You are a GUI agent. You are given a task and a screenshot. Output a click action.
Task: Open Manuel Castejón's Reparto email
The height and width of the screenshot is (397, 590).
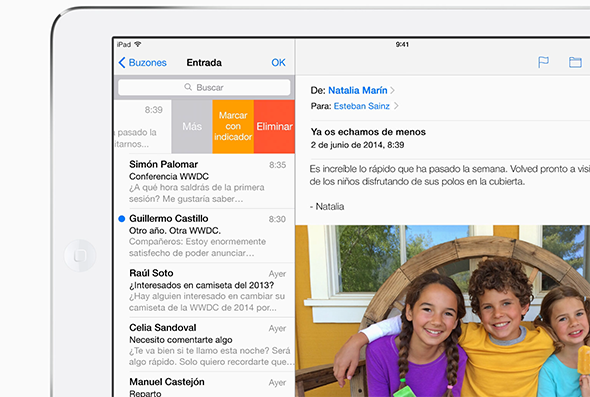pyautogui.click(x=204, y=385)
